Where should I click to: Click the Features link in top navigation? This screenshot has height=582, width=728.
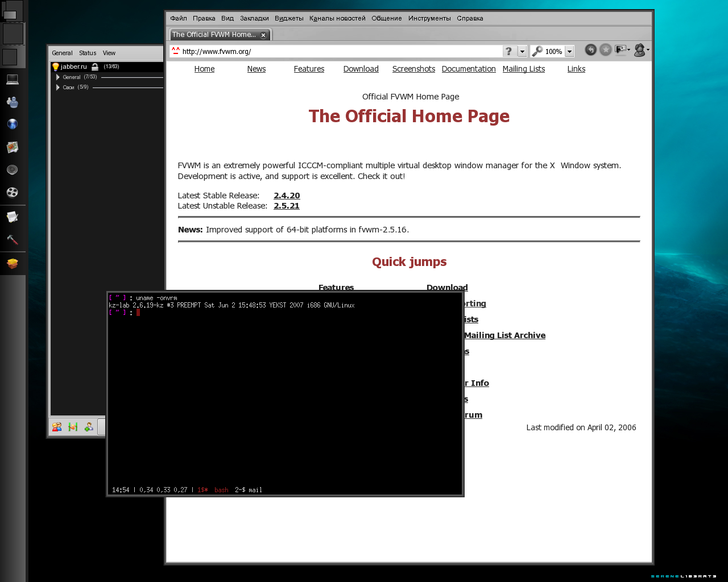309,69
